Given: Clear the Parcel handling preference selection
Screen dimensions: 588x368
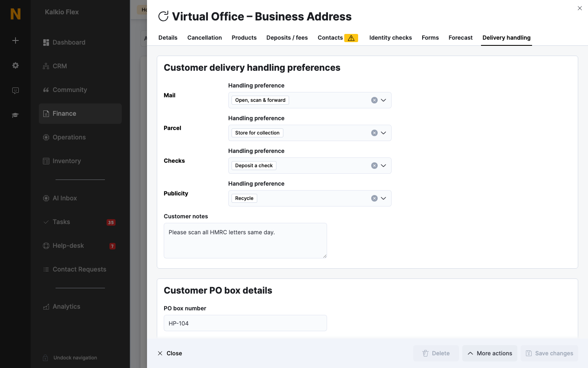Looking at the screenshot, I should [x=374, y=133].
